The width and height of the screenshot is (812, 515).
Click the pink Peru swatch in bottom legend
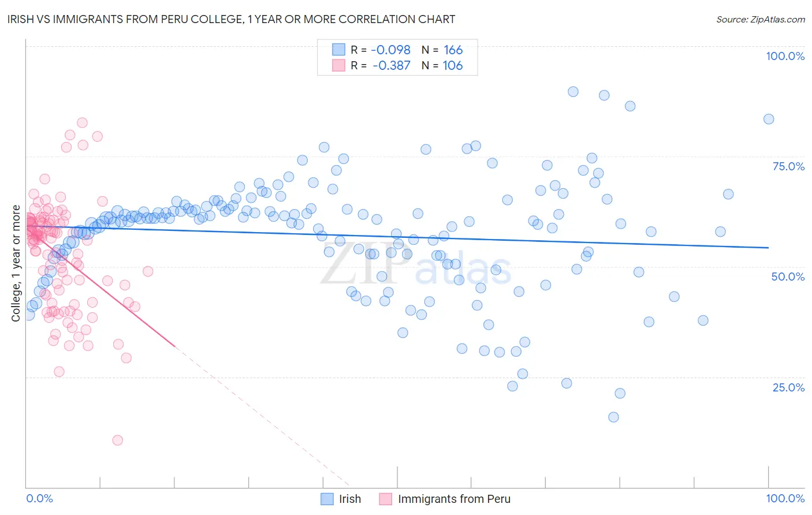click(x=386, y=499)
